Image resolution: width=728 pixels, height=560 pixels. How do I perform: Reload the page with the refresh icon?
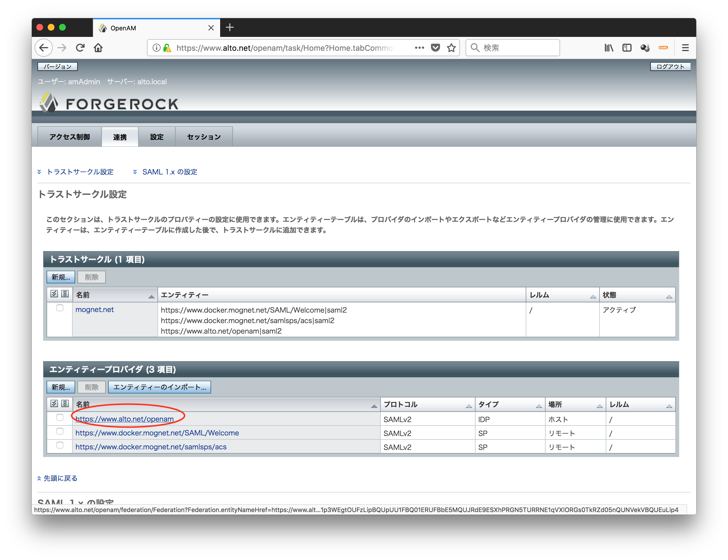pos(80,48)
